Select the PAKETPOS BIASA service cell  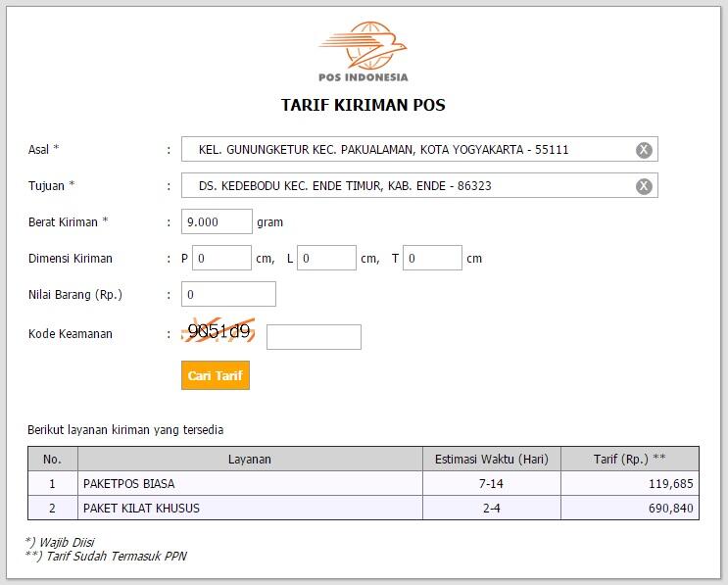pos(250,483)
